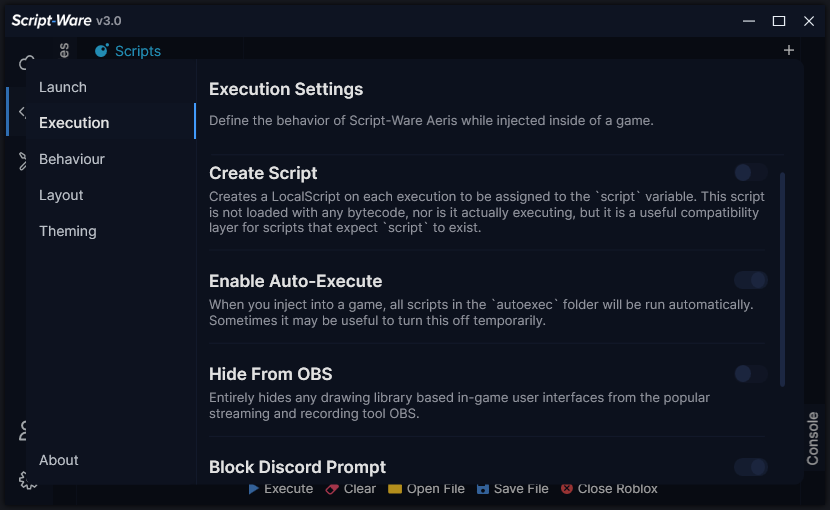830x510 pixels.
Task: Click the Execute play icon
Action: click(254, 489)
